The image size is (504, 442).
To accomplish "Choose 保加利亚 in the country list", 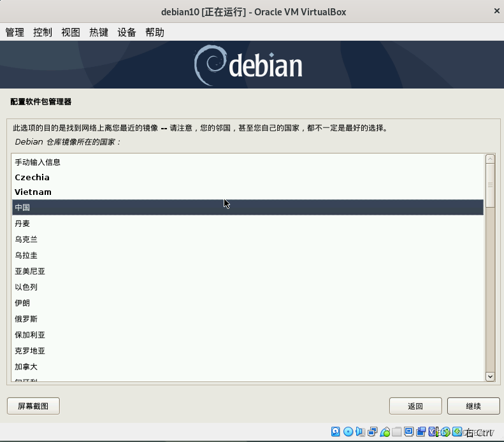I will [x=248, y=335].
